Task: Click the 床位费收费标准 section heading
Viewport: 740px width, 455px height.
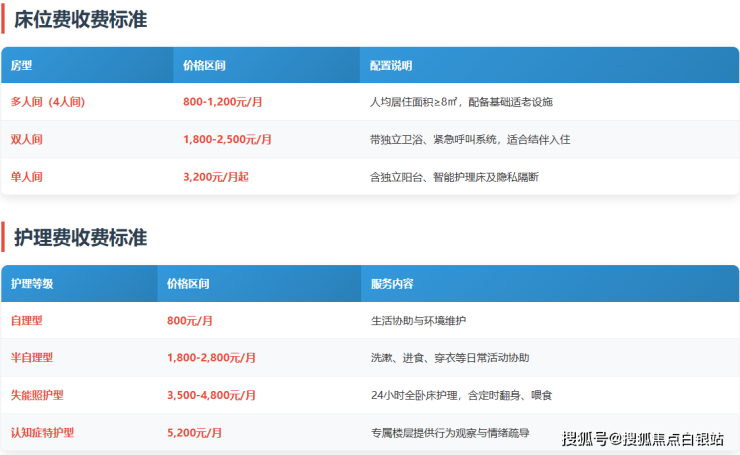Action: point(80,18)
